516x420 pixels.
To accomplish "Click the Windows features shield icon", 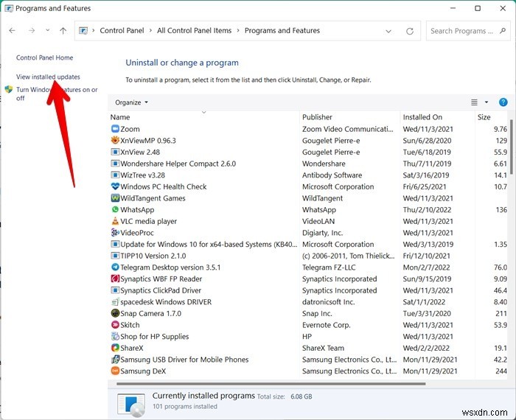I will coord(9,89).
